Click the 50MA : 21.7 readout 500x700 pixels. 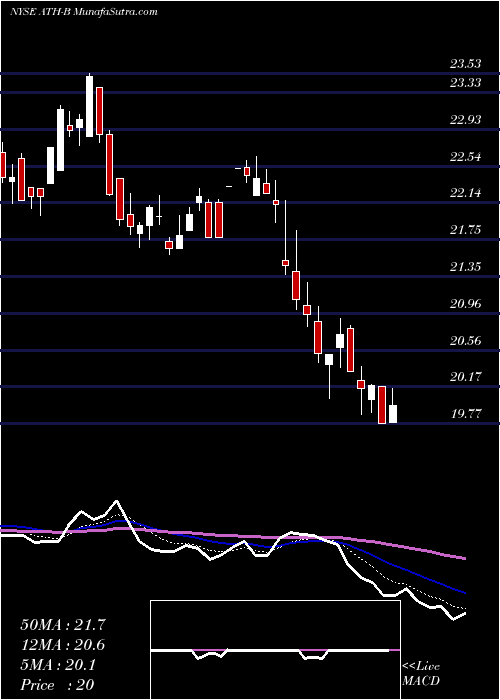63,625
